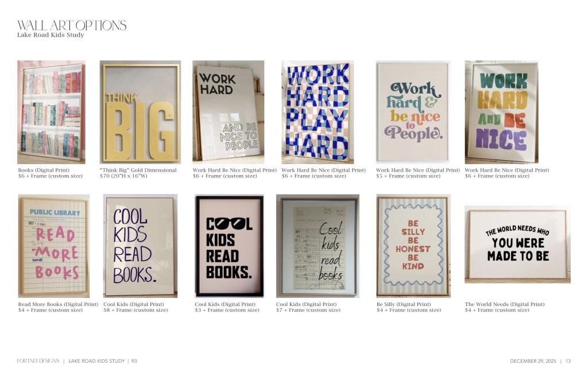
Task: Click the December 29, 2025 footer date
Action: (x=533, y=361)
